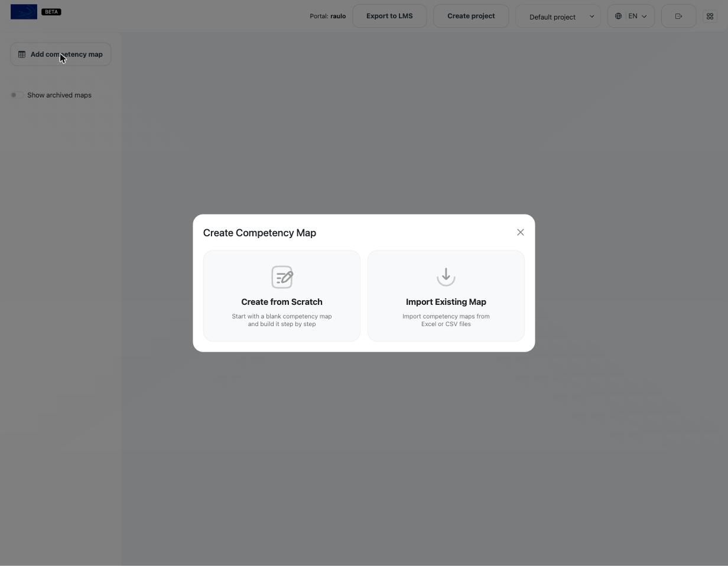This screenshot has width=728, height=566.
Task: Click the Create Competency Map title
Action: [x=259, y=233]
